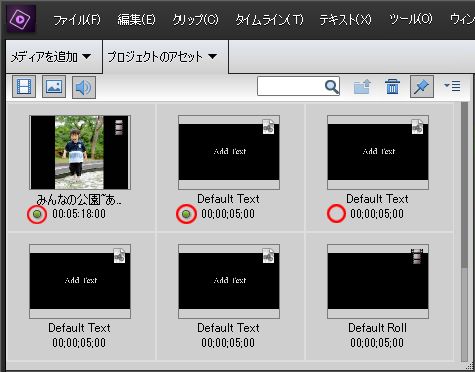This screenshot has width=475, height=372.
Task: Click inside the asset search field
Action: [291, 87]
